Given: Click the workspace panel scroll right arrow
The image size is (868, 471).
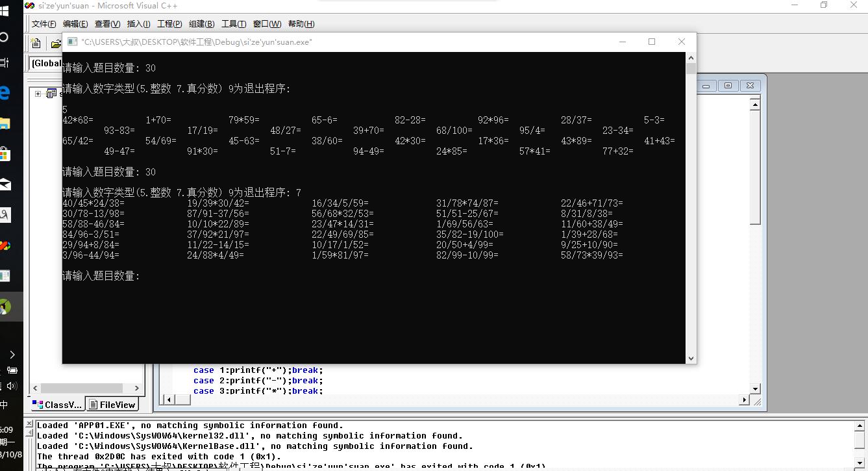Looking at the screenshot, I should pos(136,388).
